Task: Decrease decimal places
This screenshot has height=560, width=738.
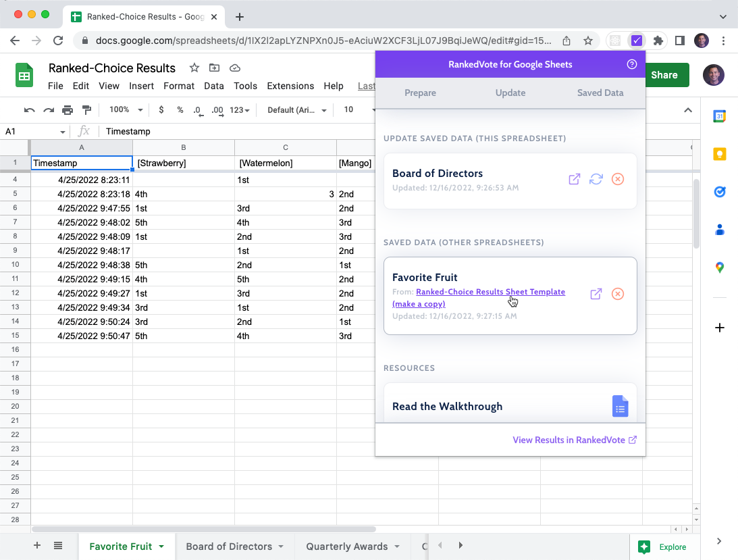Action: click(x=198, y=110)
